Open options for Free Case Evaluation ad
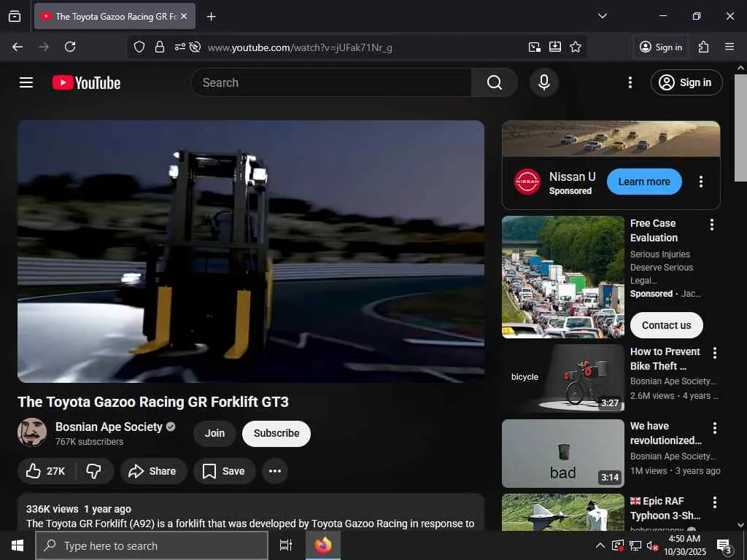Image resolution: width=747 pixels, height=560 pixels. tap(712, 225)
